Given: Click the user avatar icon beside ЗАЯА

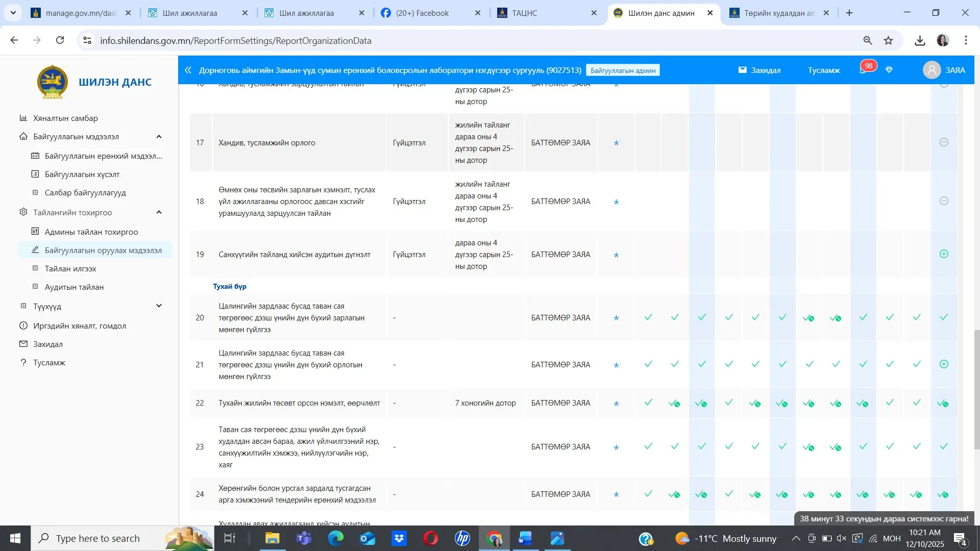Looking at the screenshot, I should pyautogui.click(x=932, y=70).
